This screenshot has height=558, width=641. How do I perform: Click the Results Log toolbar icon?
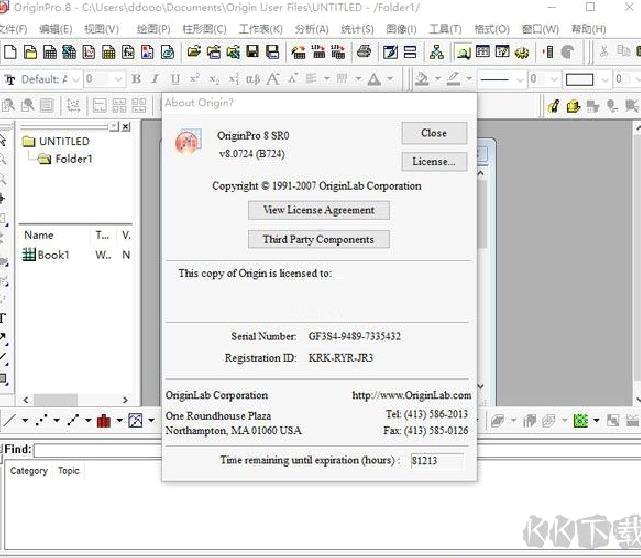(x=483, y=52)
